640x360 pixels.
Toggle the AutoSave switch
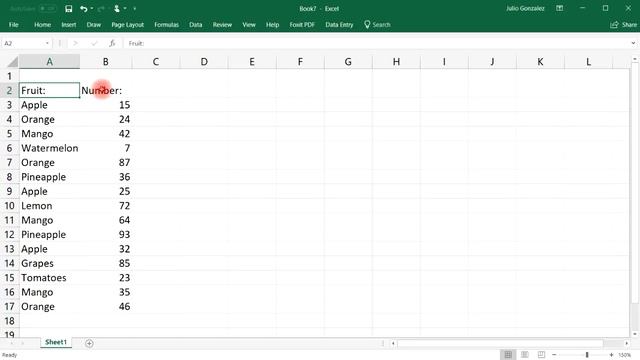(x=48, y=9)
